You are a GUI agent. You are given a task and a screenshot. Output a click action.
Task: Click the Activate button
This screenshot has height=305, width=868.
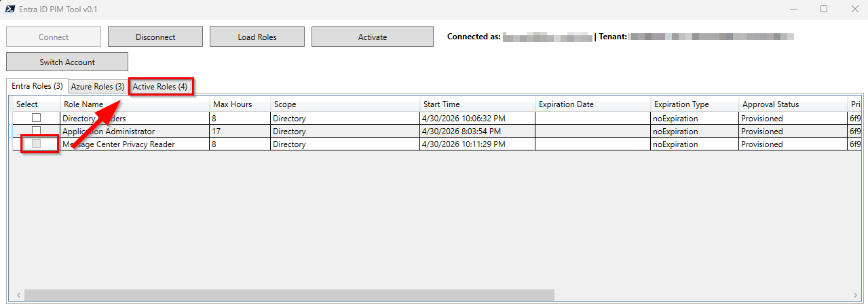373,37
